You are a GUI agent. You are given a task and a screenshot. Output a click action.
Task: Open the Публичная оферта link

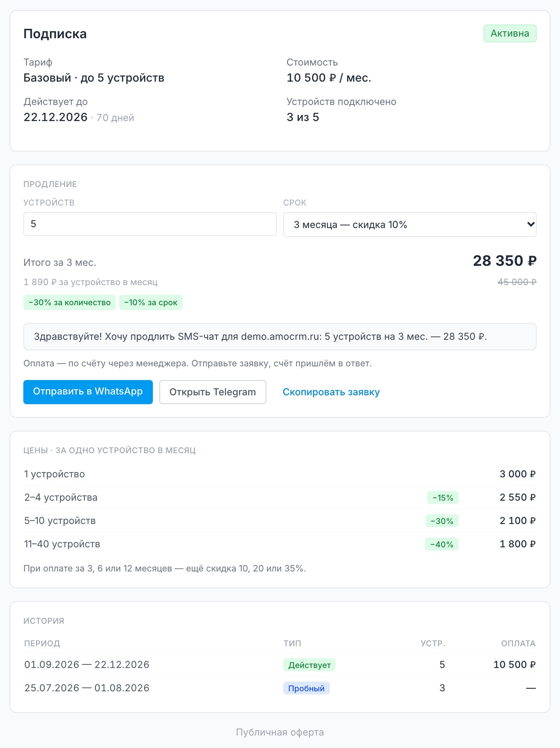click(x=280, y=732)
